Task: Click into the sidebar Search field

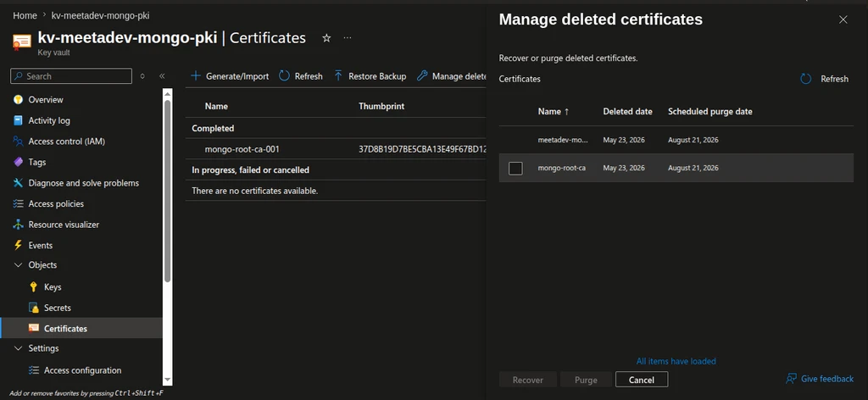Action: [x=71, y=75]
